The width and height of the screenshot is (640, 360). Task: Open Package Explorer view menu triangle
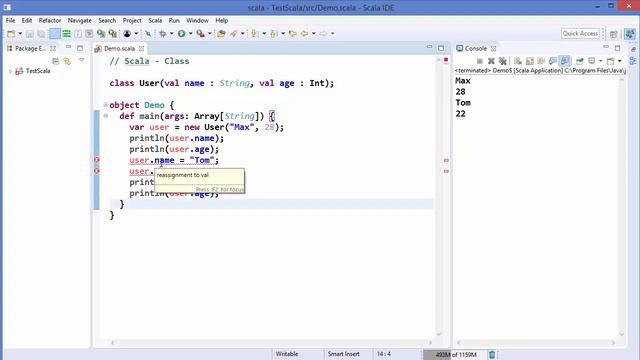(81, 60)
